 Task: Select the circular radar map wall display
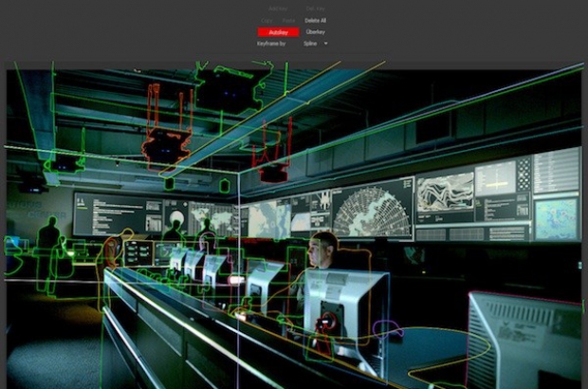coord(372,209)
